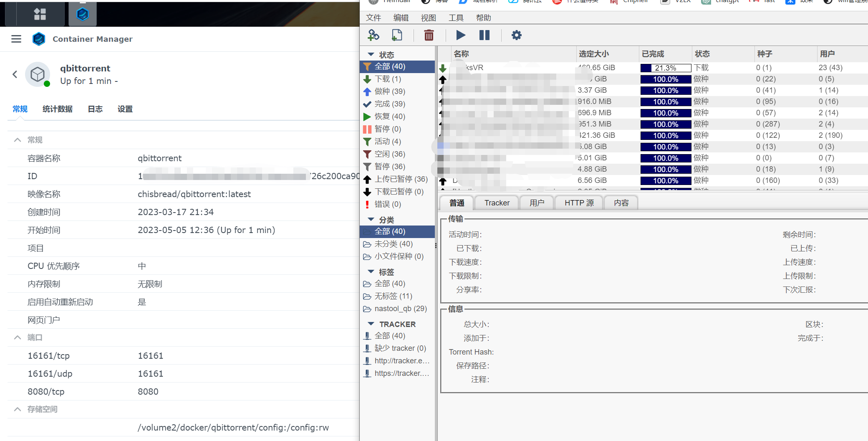Collapse the TRACKER filter group

[x=371, y=324]
